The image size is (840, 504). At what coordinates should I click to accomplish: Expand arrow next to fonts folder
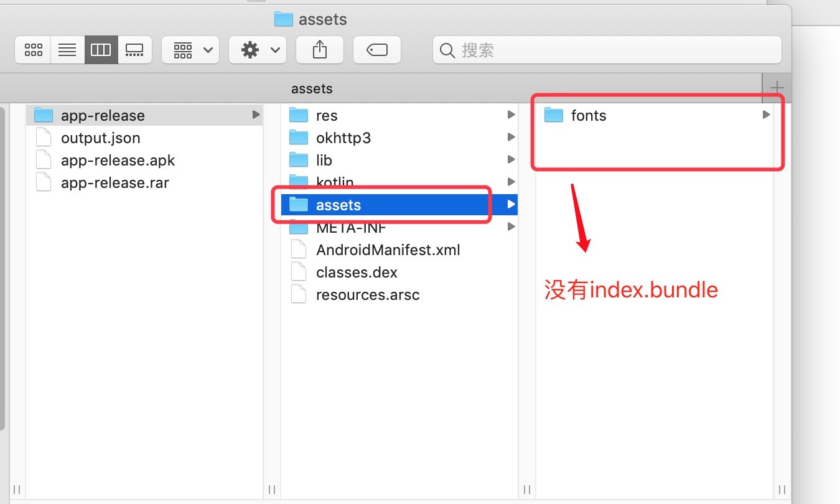pos(766,114)
